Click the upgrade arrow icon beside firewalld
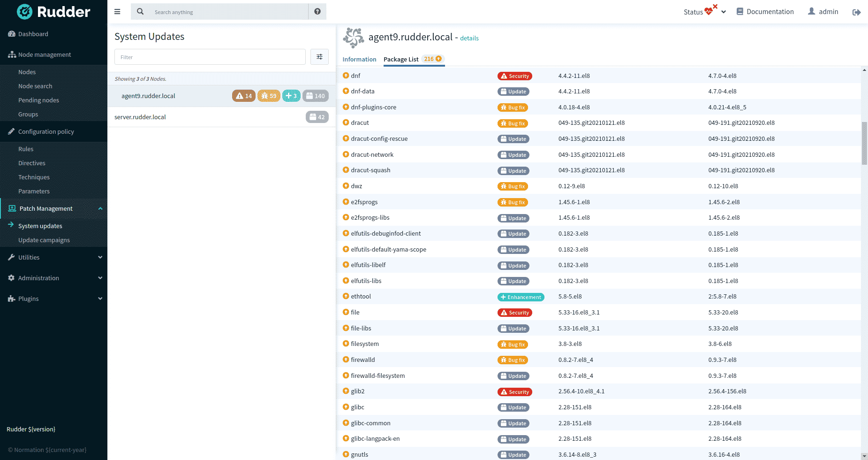Viewport: 868px width, 460px height. pyautogui.click(x=346, y=360)
